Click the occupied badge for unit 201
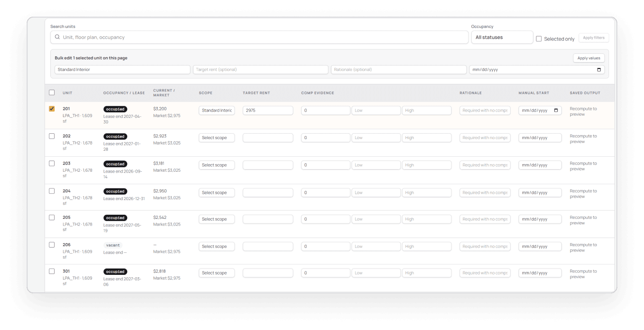Image resolution: width=644 pixels, height=330 pixels. click(115, 109)
